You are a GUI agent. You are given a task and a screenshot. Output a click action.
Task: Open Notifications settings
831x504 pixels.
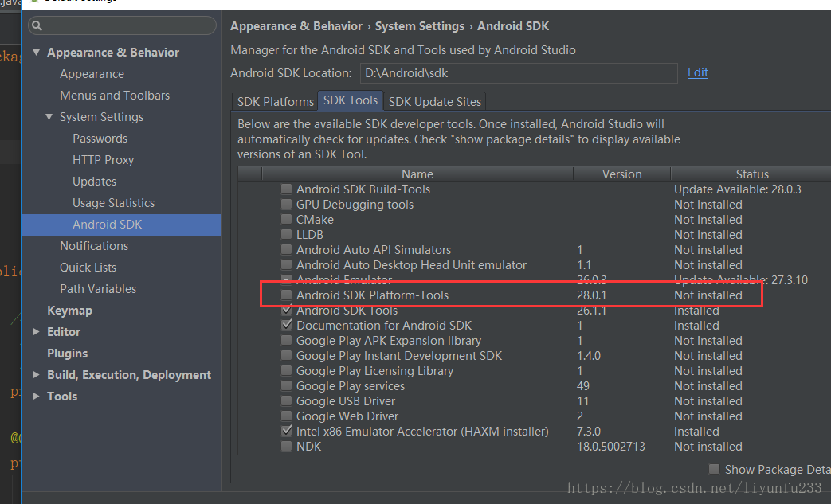(x=94, y=246)
